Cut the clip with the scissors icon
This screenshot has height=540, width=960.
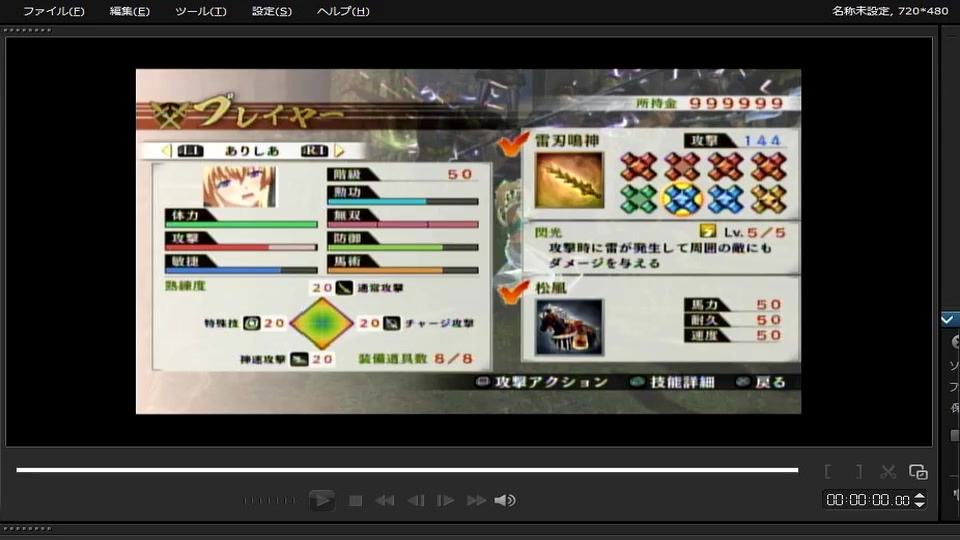[x=888, y=471]
